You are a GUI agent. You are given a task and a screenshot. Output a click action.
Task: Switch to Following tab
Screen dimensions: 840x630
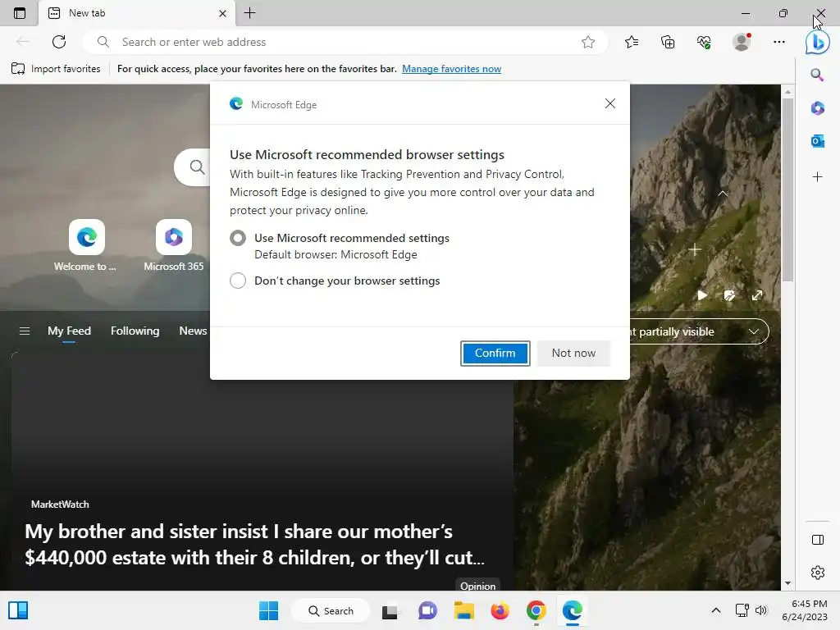coord(135,331)
